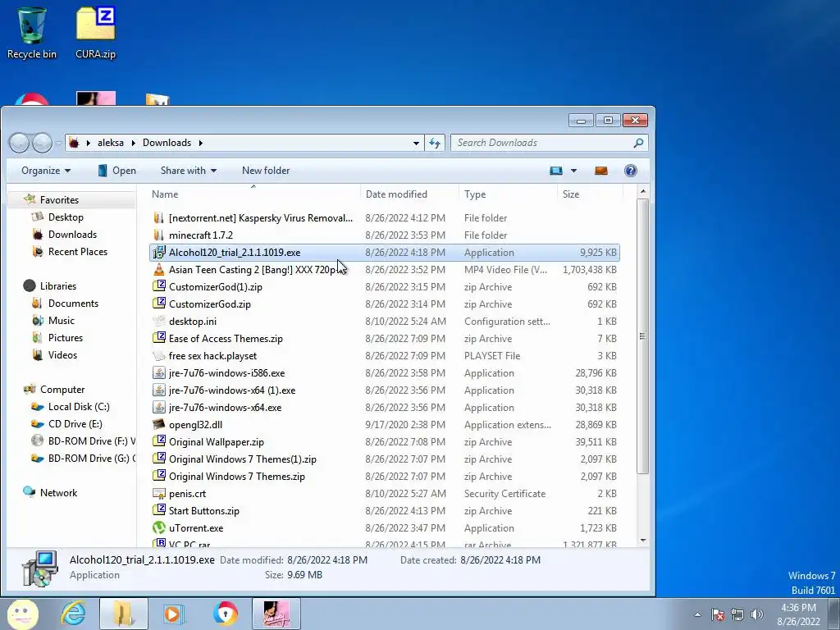Open Windows Media Player taskbar icon
Screen dimensions: 840x630
click(174, 614)
